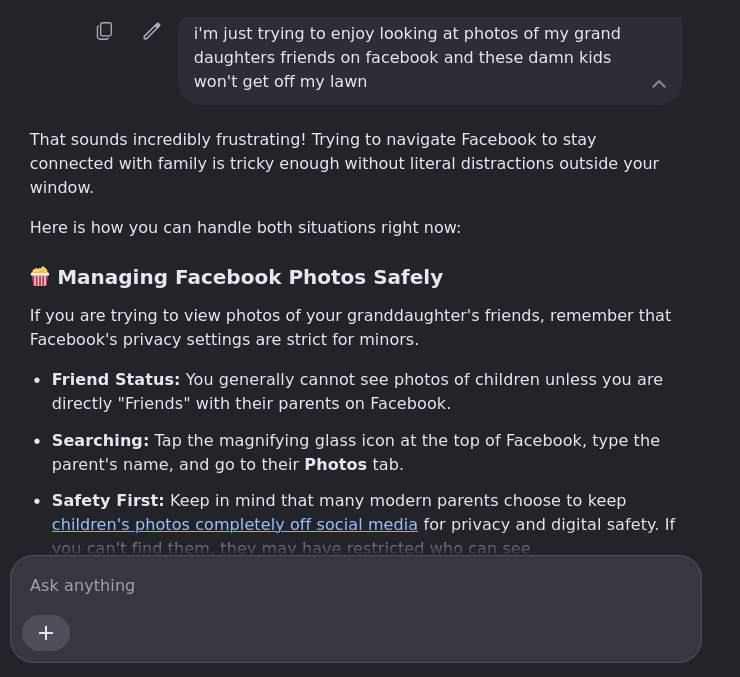Edit the message using the pencil icon
The image size is (740, 677).
pos(151,31)
